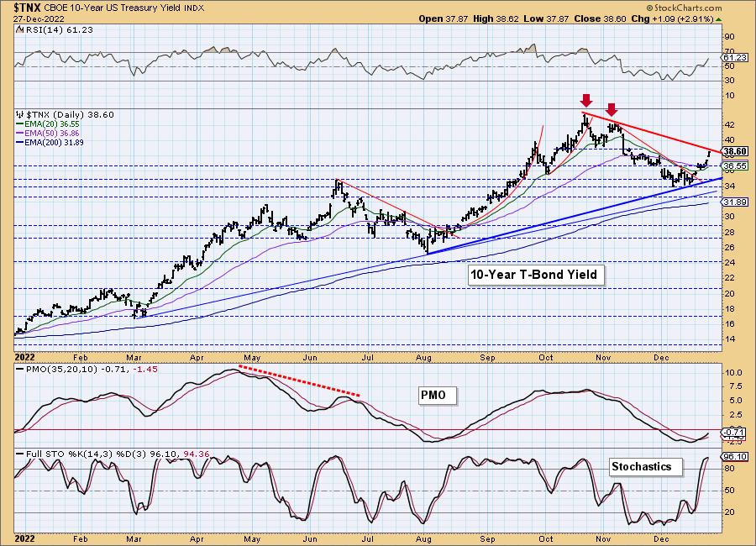
Task: Click the dark blue line swatch beside EMA(200)
Action: [x=20, y=142]
